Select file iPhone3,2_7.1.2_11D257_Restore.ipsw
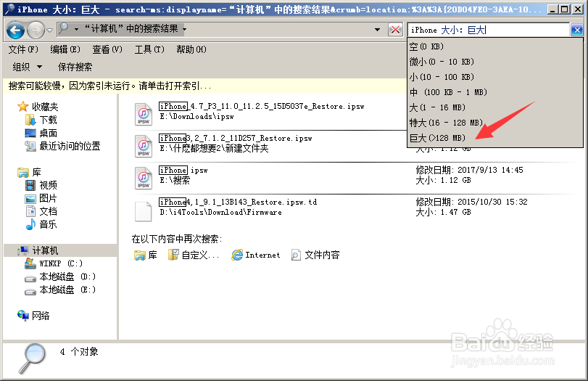The image size is (588, 381). pos(236,138)
